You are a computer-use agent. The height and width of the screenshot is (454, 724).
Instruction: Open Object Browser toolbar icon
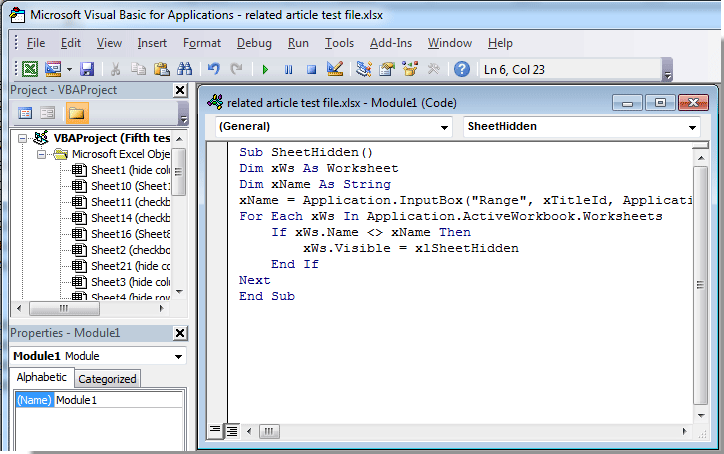(410, 69)
